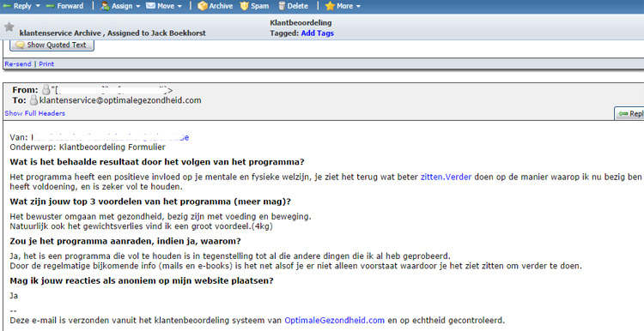This screenshot has width=644, height=331.
Task: Click klantenservice@optimalegezondheid.com address
Action: tap(120, 100)
